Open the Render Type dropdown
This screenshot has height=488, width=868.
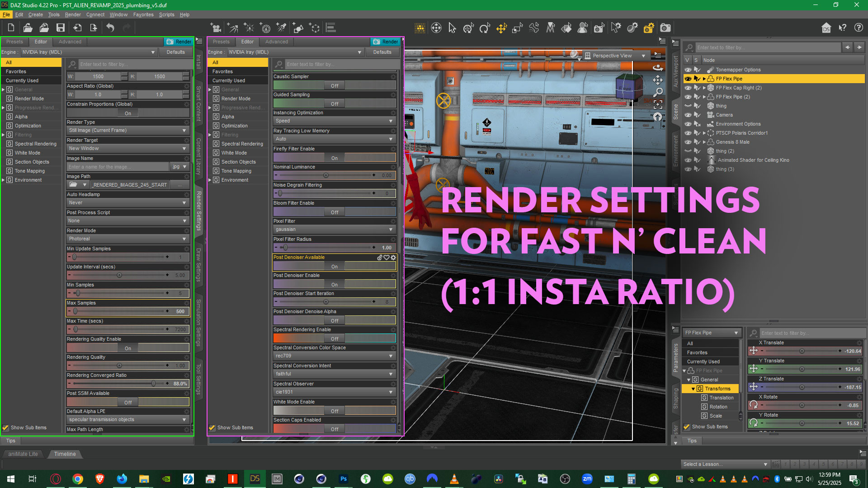(x=127, y=130)
